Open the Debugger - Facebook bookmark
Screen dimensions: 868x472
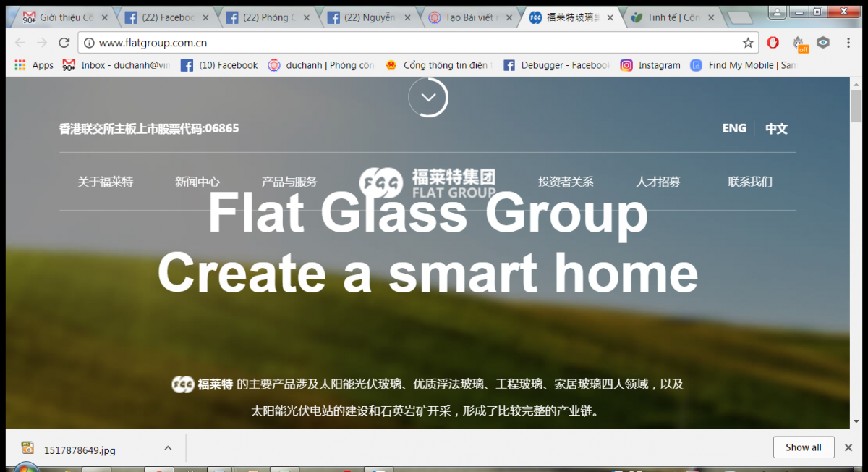[x=556, y=65]
